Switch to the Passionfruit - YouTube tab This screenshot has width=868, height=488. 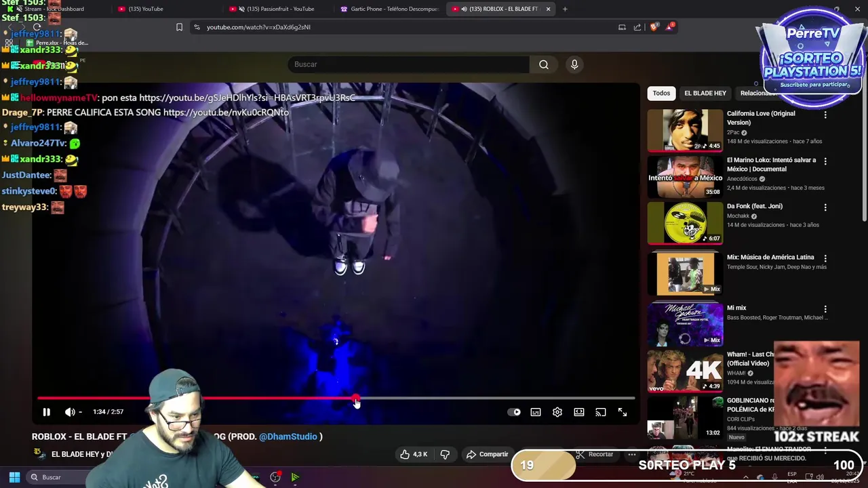tap(277, 9)
